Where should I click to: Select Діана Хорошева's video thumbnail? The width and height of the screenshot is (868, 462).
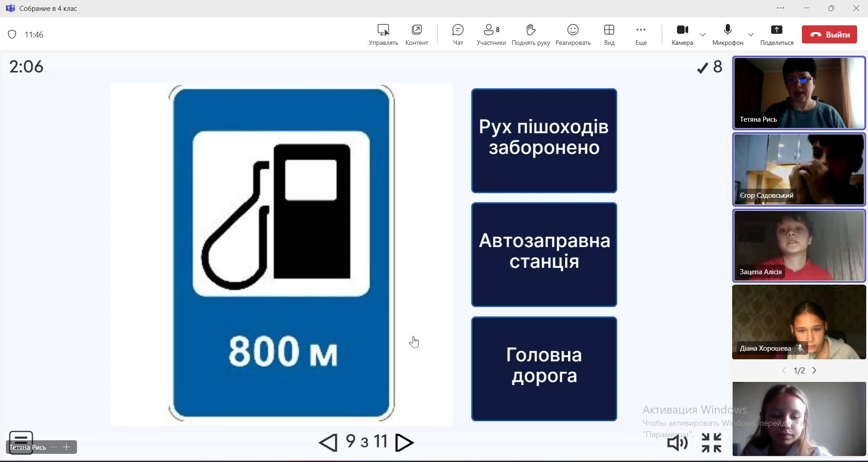pyautogui.click(x=799, y=322)
